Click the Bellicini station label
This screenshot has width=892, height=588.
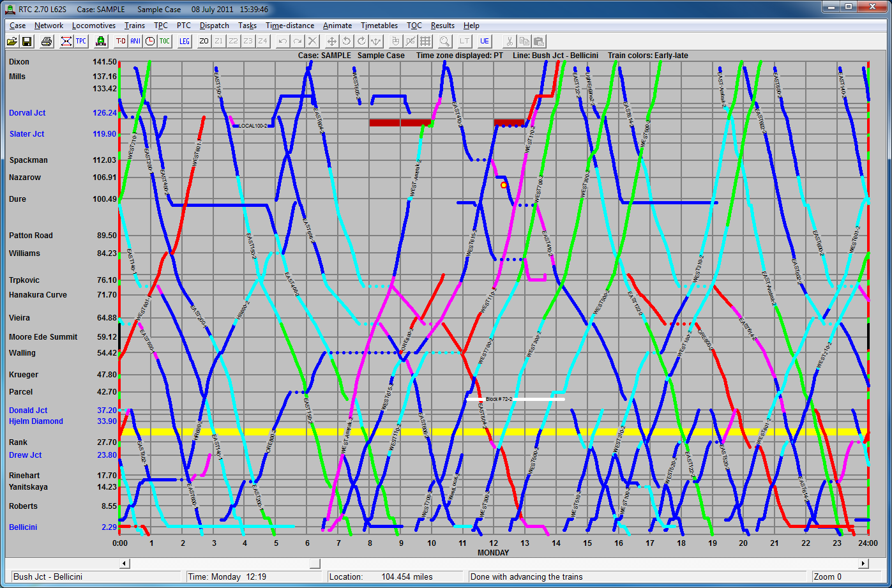23,527
